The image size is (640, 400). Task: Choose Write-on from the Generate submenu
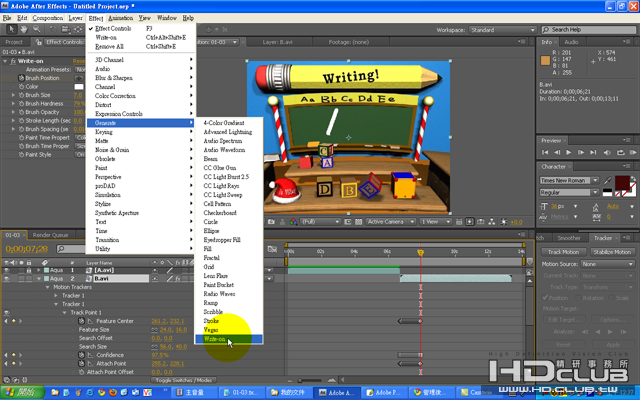tap(229, 339)
